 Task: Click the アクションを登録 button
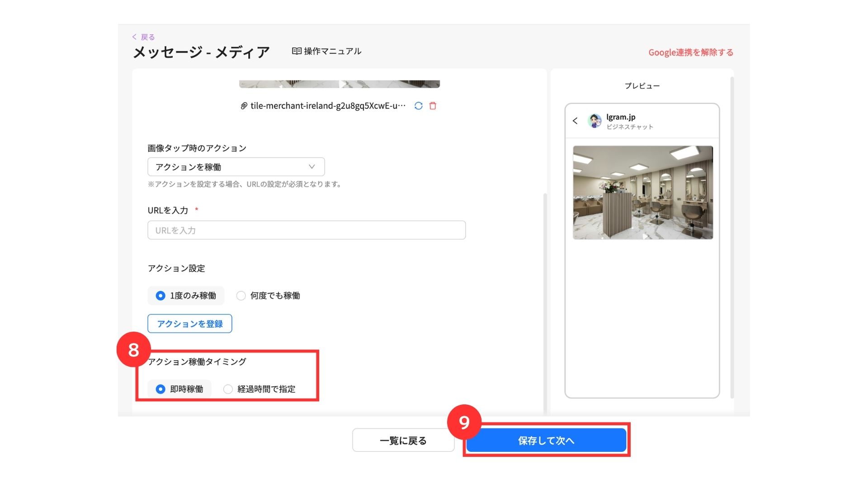(x=189, y=324)
